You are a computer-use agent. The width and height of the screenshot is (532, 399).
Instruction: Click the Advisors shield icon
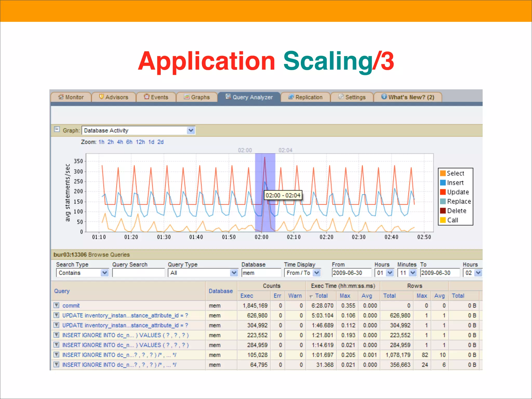[102, 97]
